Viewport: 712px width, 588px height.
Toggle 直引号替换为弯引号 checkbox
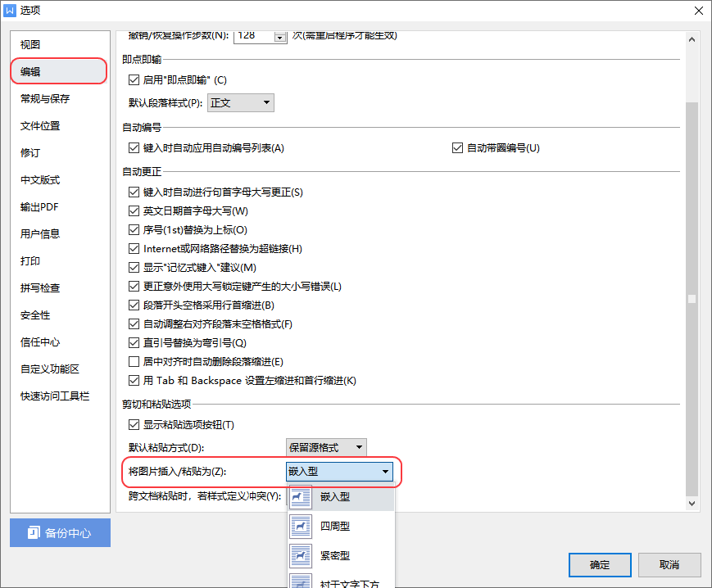tap(134, 343)
